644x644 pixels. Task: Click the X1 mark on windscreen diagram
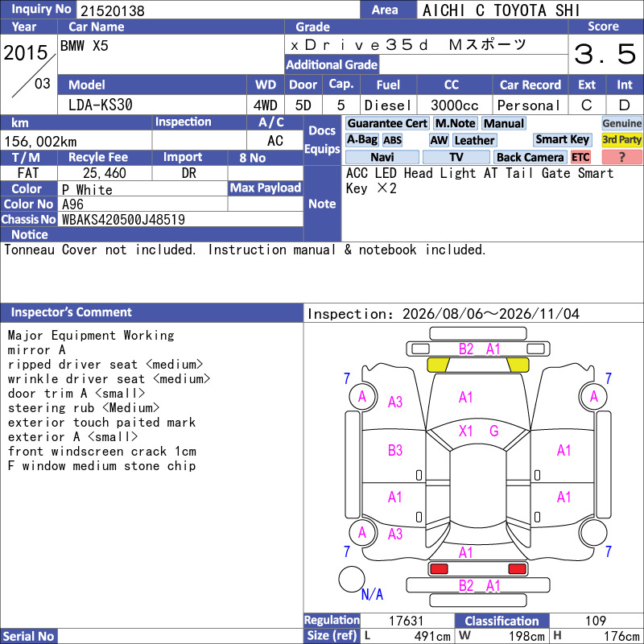tap(465, 431)
